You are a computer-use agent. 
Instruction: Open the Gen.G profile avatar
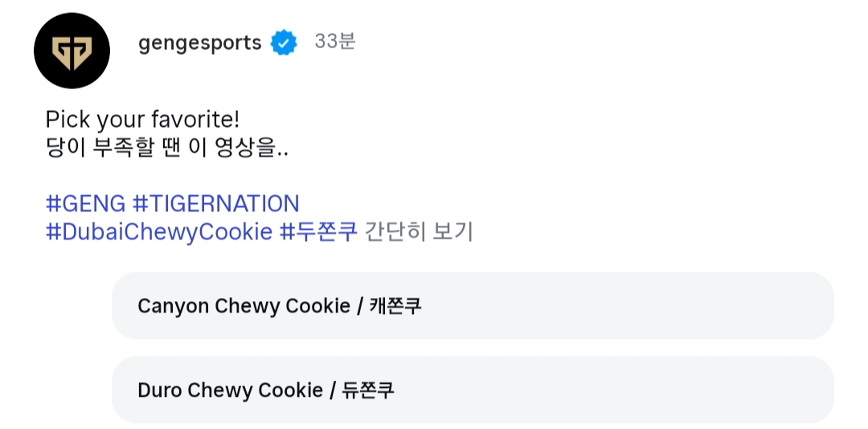tap(72, 50)
